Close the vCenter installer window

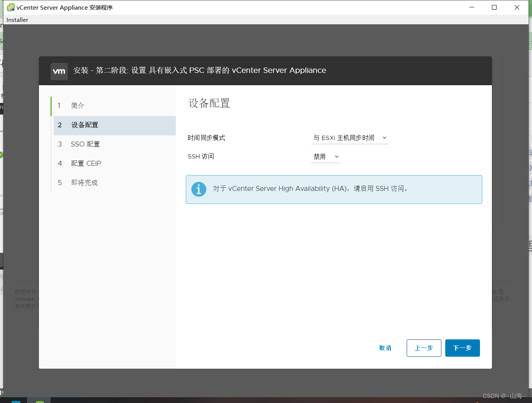coord(517,7)
